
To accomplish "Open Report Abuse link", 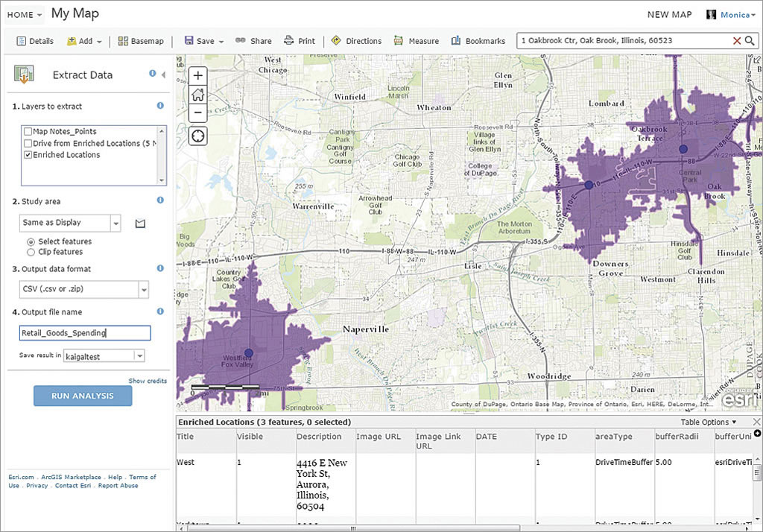I will tap(118, 485).
